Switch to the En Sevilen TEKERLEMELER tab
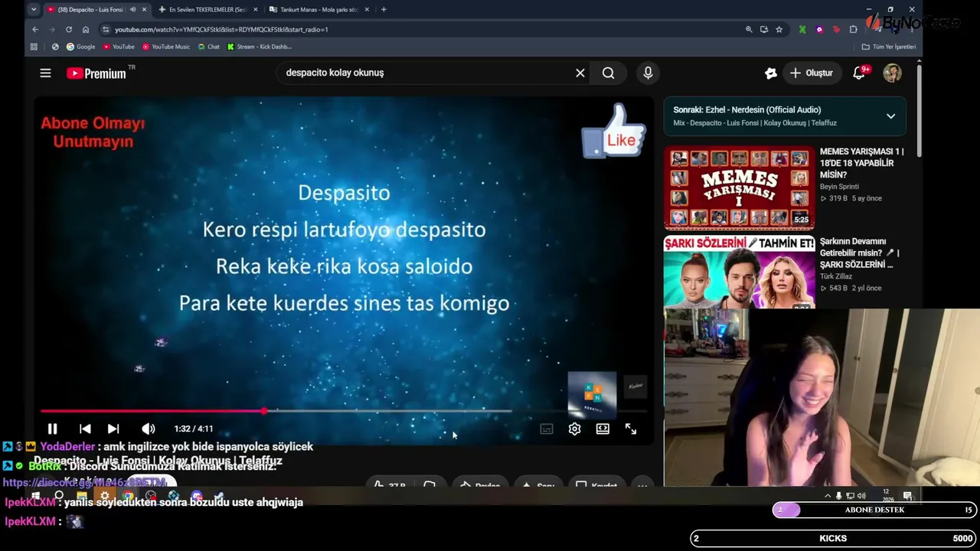Image resolution: width=980 pixels, height=551 pixels. (x=207, y=9)
